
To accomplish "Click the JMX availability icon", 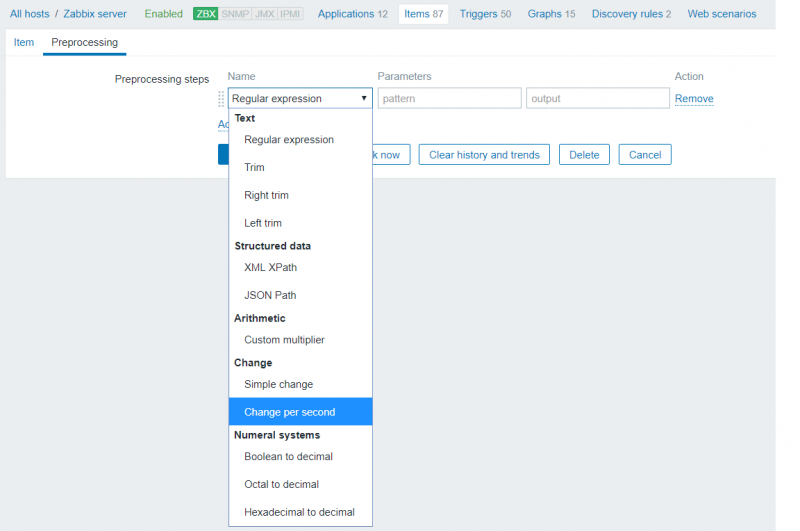I will (x=264, y=14).
